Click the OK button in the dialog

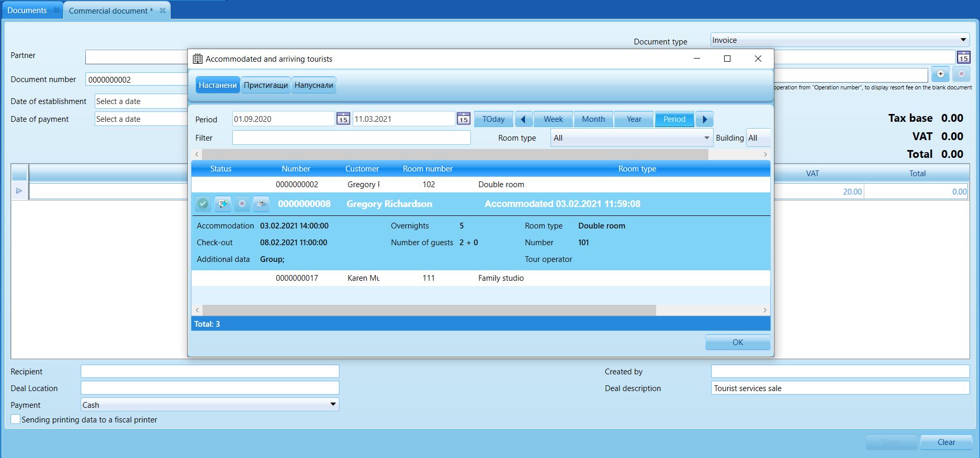(738, 342)
